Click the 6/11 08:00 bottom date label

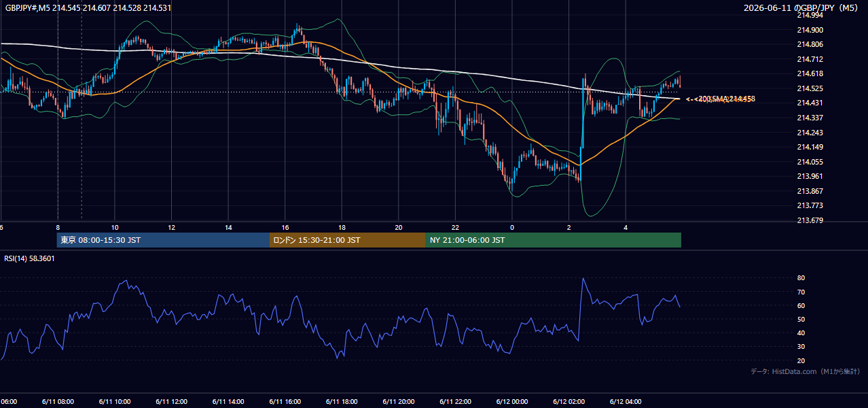point(58,402)
